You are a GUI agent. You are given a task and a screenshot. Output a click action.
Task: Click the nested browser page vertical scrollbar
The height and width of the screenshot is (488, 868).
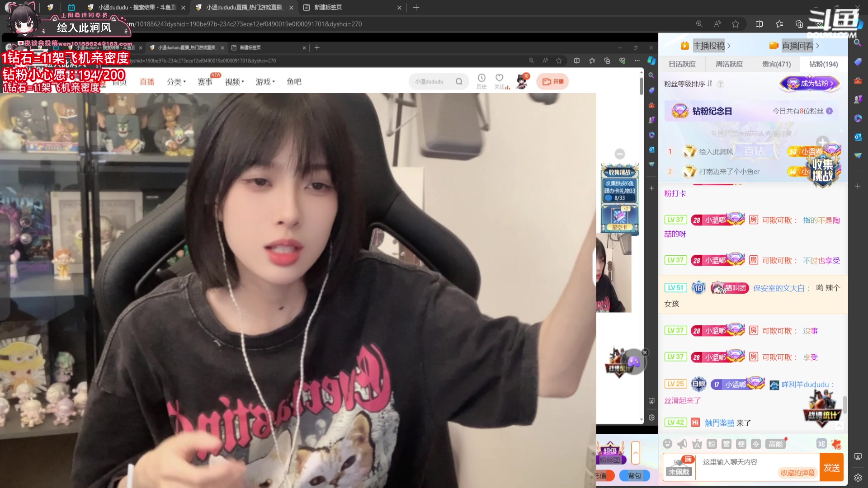(642, 86)
